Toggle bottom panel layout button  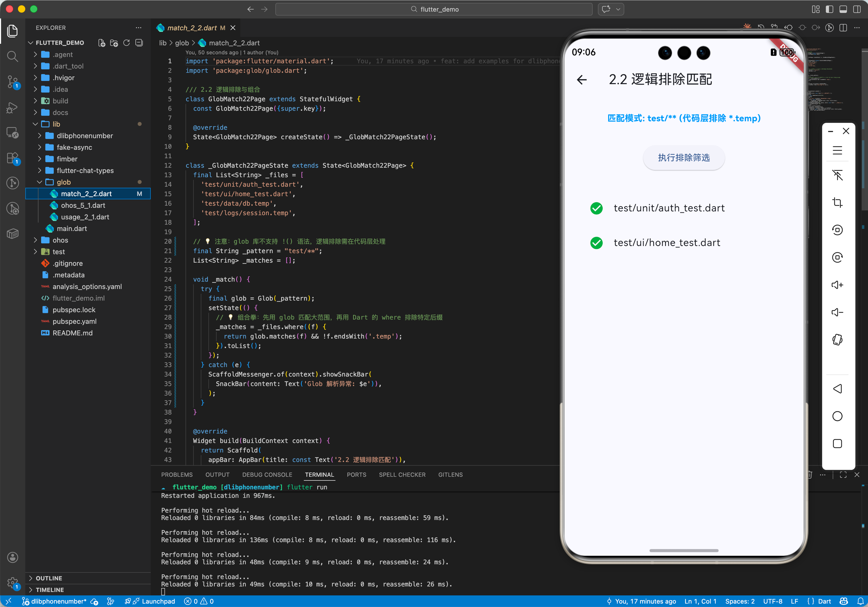(843, 9)
